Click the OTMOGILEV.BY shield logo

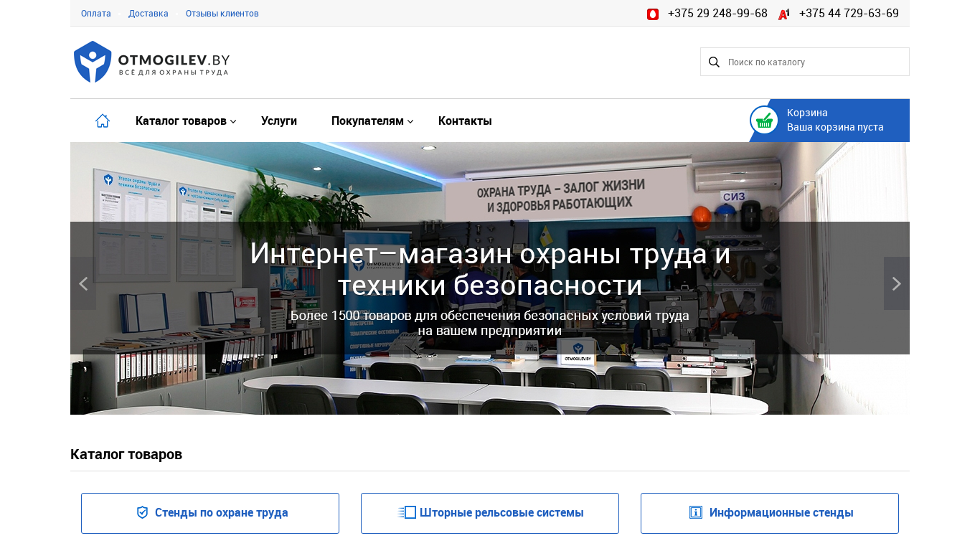(93, 62)
